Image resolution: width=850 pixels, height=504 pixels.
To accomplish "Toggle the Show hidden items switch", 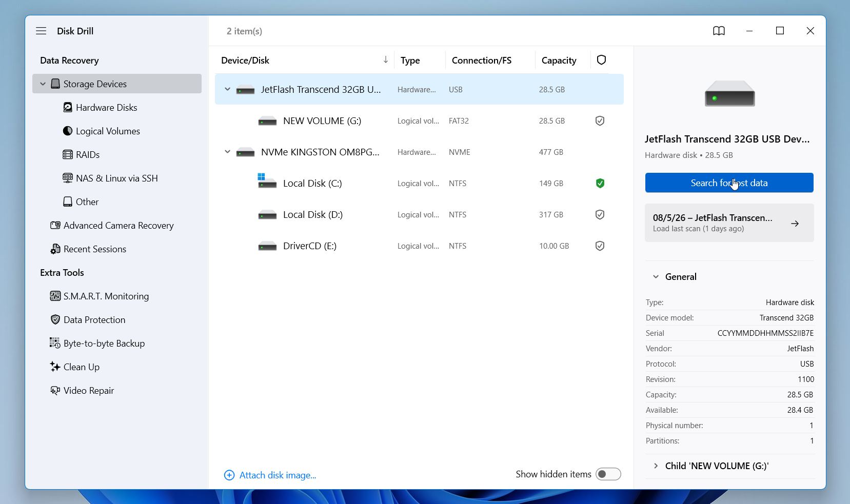I will [608, 474].
